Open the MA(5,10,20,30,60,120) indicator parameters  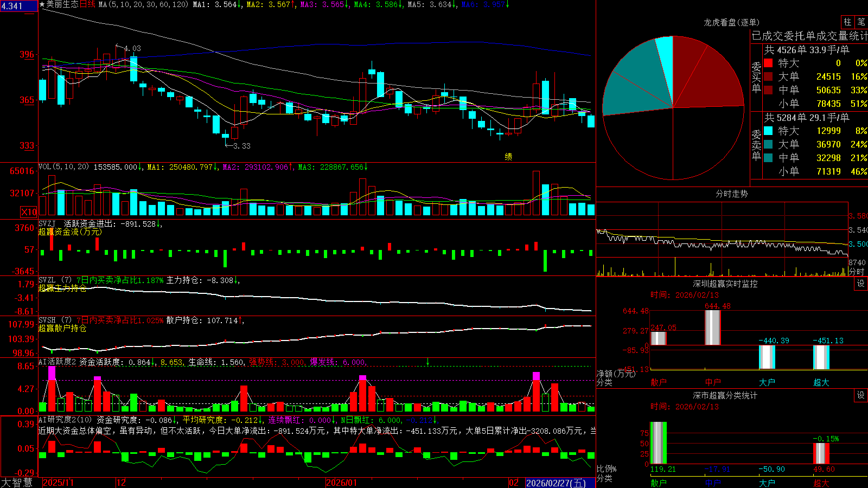pyautogui.click(x=143, y=4)
